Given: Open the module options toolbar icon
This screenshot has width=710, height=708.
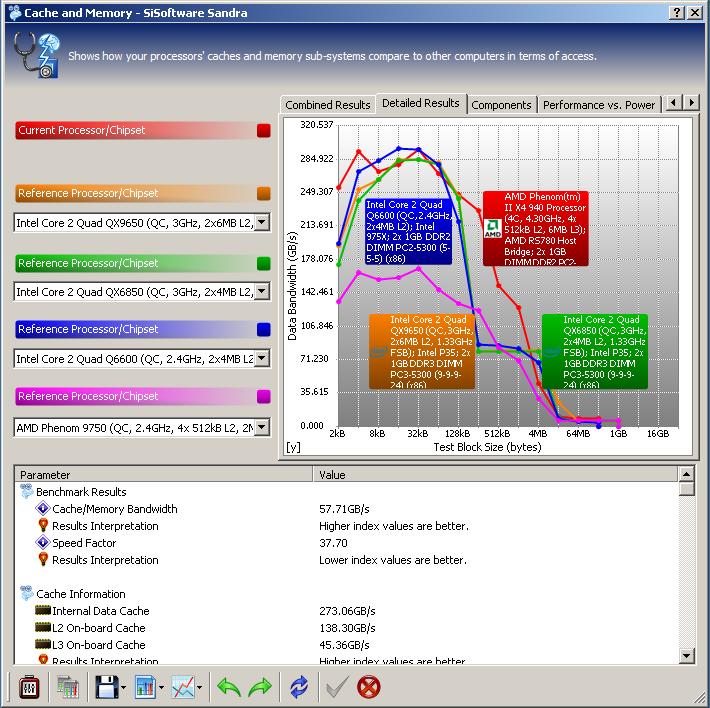Looking at the screenshot, I should click(x=29, y=687).
